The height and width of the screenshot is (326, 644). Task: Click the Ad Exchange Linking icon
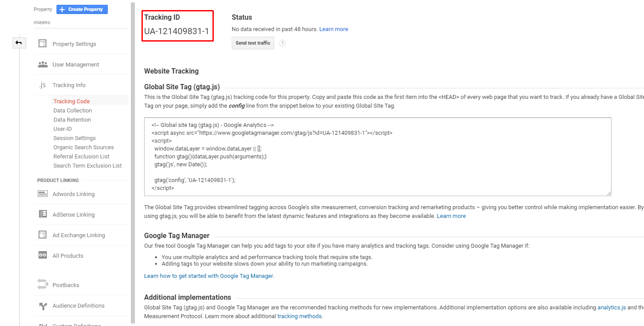[42, 235]
